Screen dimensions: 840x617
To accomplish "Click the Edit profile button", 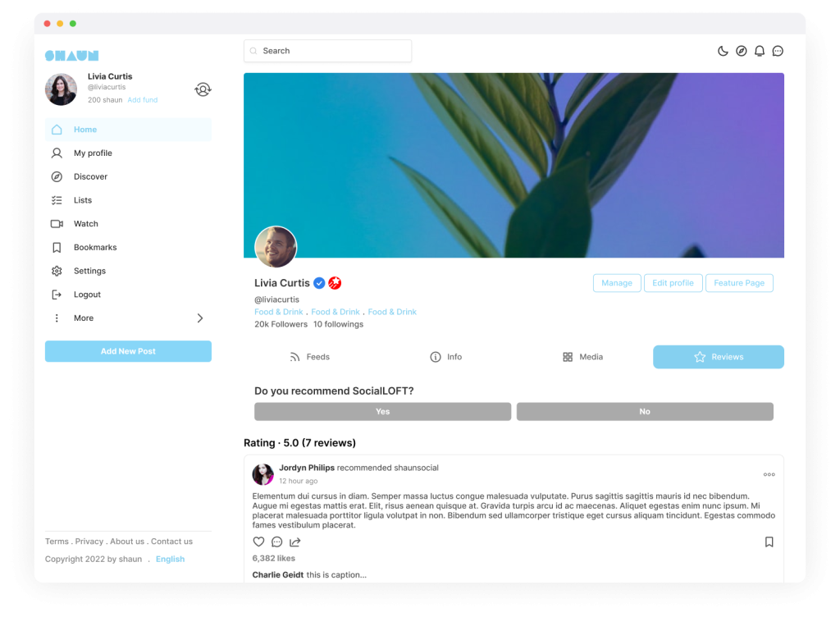I will 673,283.
